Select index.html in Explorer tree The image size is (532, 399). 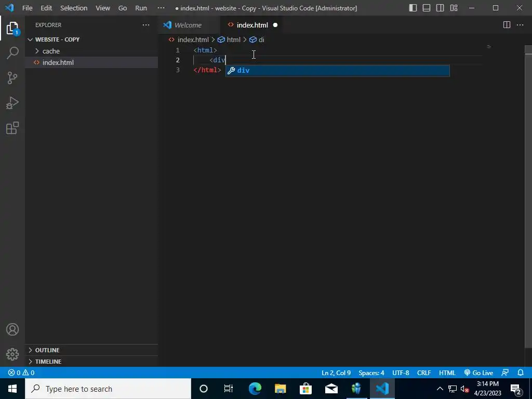coord(91,62)
